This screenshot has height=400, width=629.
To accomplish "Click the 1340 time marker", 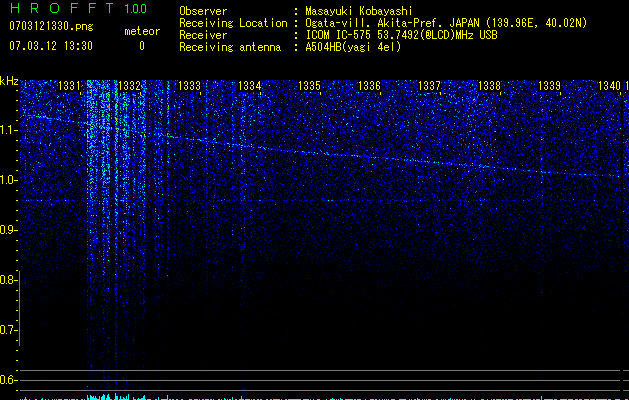I will 609,86.
